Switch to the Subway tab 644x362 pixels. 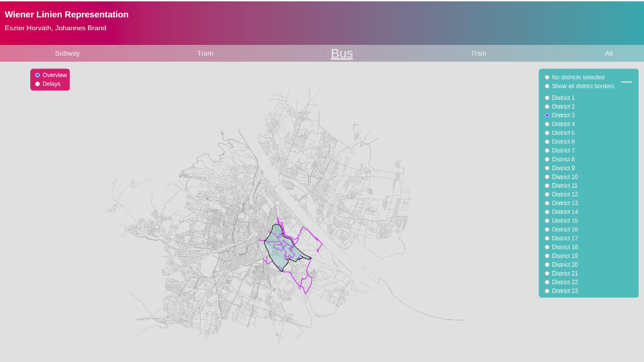tap(67, 54)
